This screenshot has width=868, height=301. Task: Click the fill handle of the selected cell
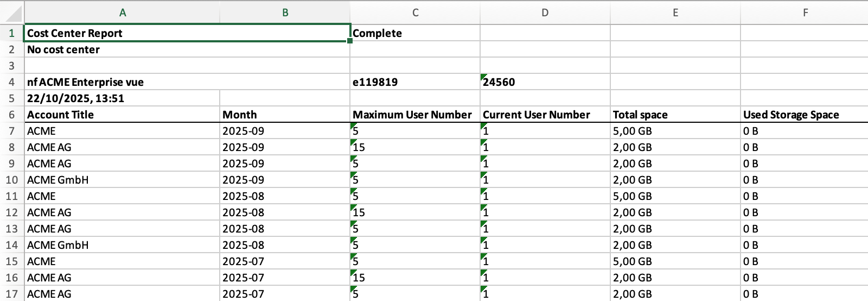point(350,41)
